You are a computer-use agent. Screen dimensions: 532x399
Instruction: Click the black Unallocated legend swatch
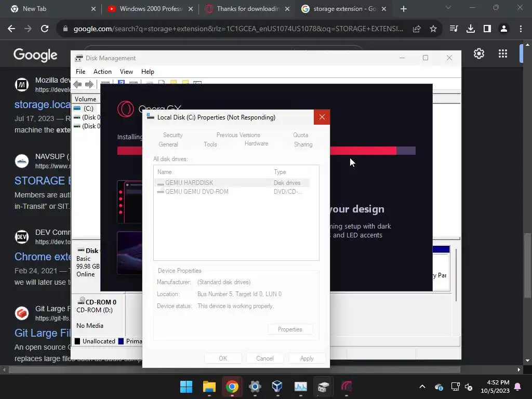(x=77, y=341)
